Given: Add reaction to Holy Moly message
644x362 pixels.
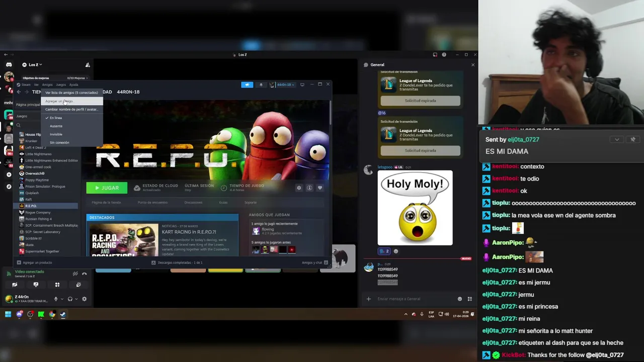Looking at the screenshot, I should 396,251.
